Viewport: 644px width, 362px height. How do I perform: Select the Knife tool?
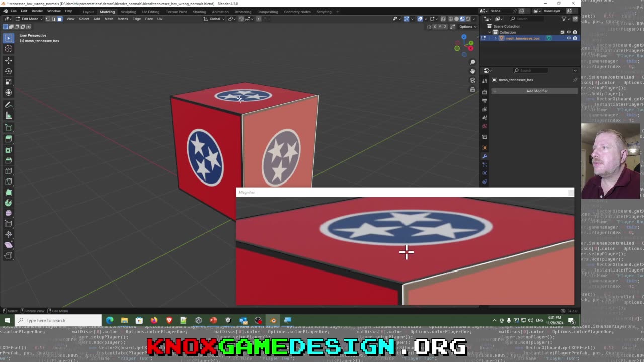point(9,182)
